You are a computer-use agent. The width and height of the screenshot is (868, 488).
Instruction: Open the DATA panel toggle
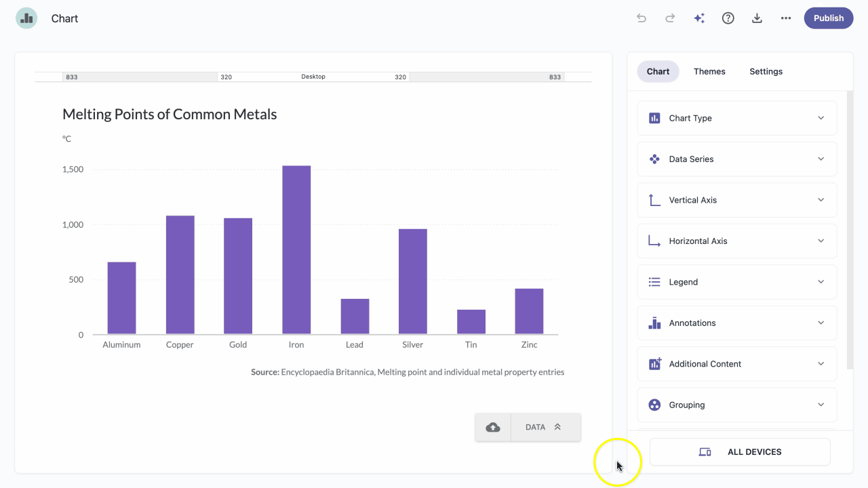point(545,427)
